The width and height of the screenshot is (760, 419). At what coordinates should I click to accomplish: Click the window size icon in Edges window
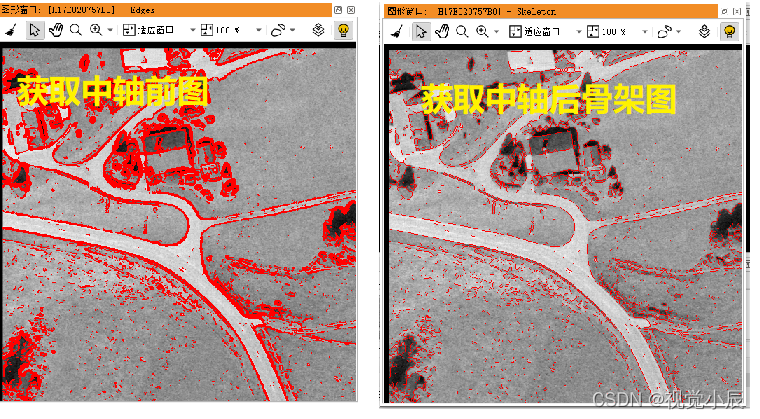click(207, 30)
